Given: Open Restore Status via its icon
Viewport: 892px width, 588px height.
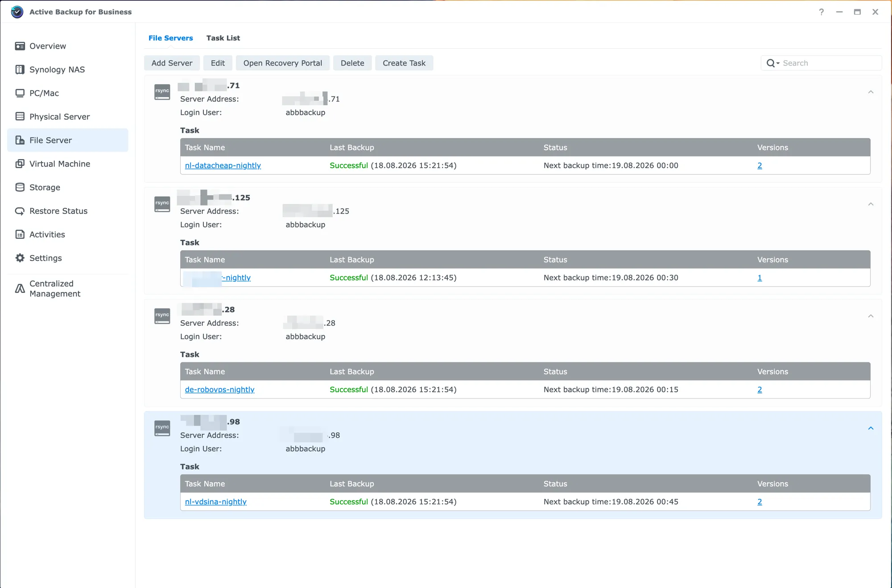Looking at the screenshot, I should pyautogui.click(x=20, y=211).
